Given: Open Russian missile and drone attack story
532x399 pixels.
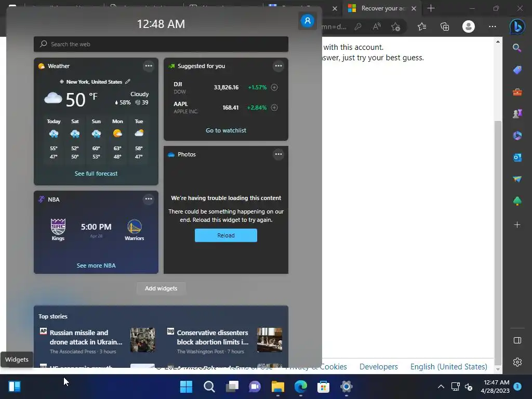Looking at the screenshot, I should pos(86,337).
